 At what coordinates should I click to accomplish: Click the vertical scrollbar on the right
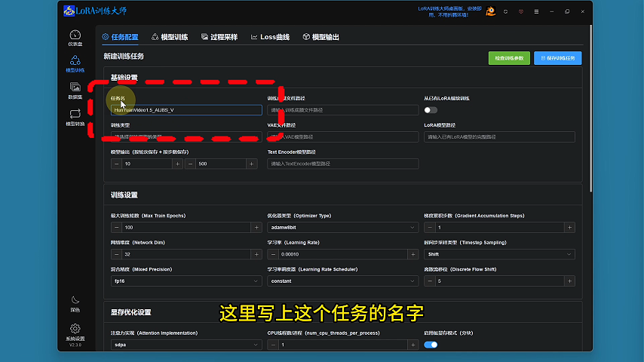point(590,109)
